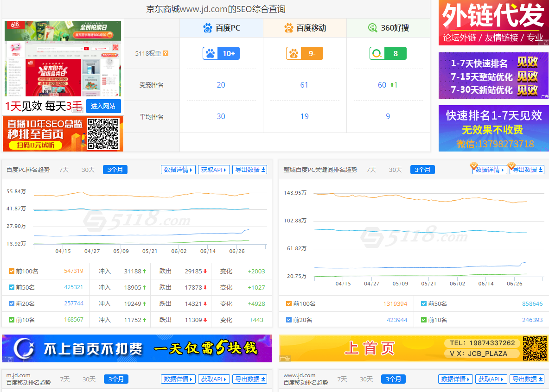Click the 外链代发 advertisement banner

tap(494, 23)
